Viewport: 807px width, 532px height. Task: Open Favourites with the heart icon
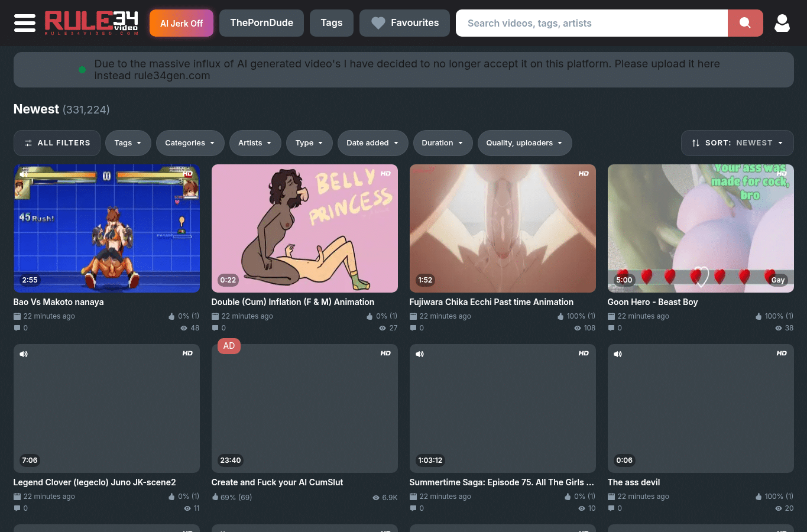tap(404, 23)
